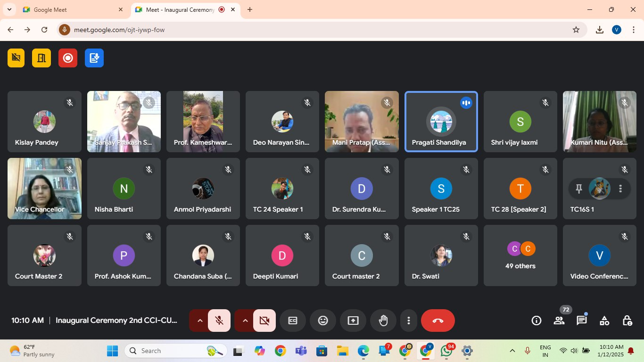Leave the call with the red button
The width and height of the screenshot is (644, 362).
[438, 321]
